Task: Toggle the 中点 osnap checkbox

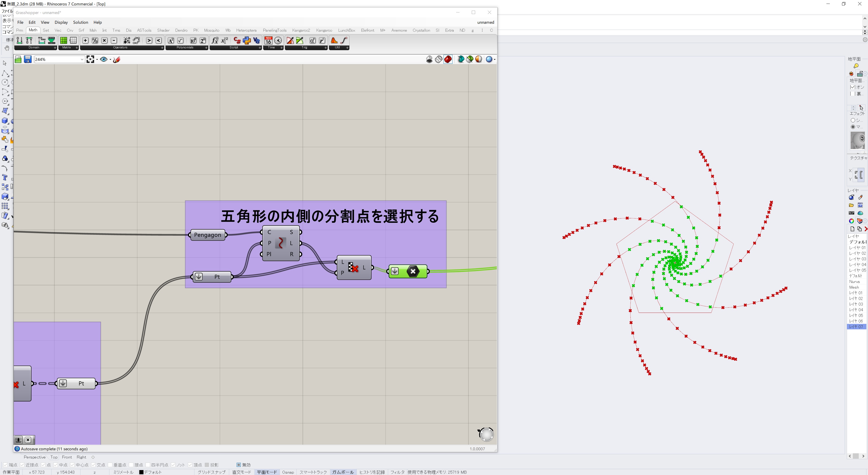Action: (56, 465)
